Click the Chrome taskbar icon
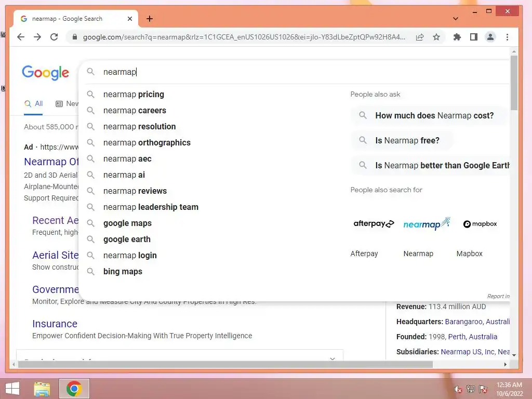The image size is (532, 399). (74, 389)
